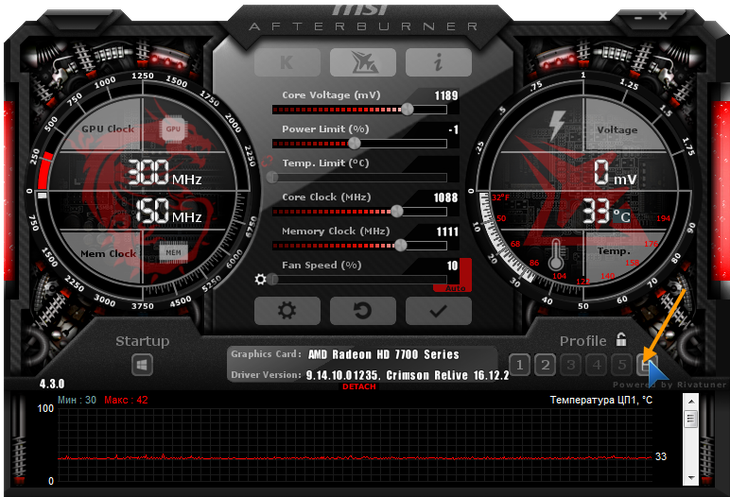Click the Memory Clock value 1111
This screenshot has height=497, width=730.
(x=447, y=232)
